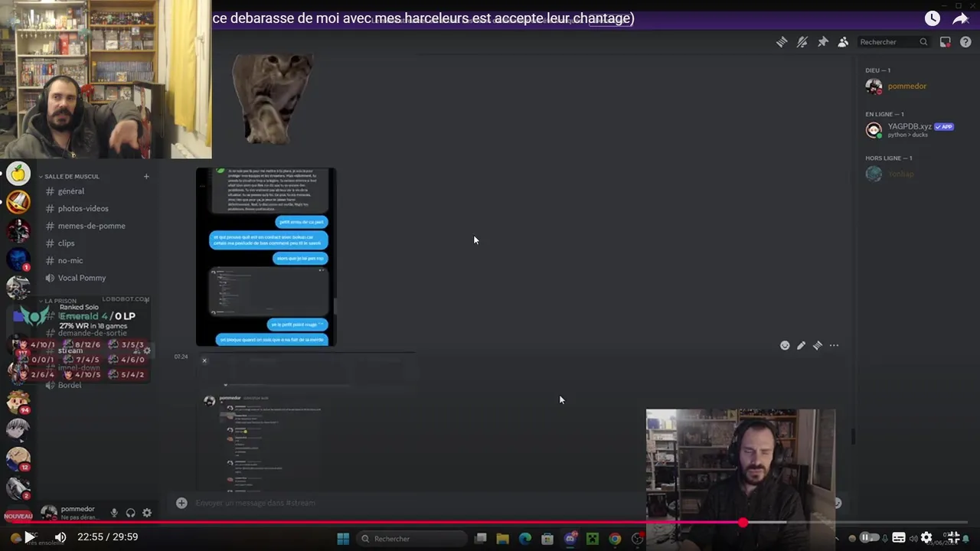Image resolution: width=980 pixels, height=551 pixels.
Task: Open Discord help question mark icon
Action: tap(965, 42)
